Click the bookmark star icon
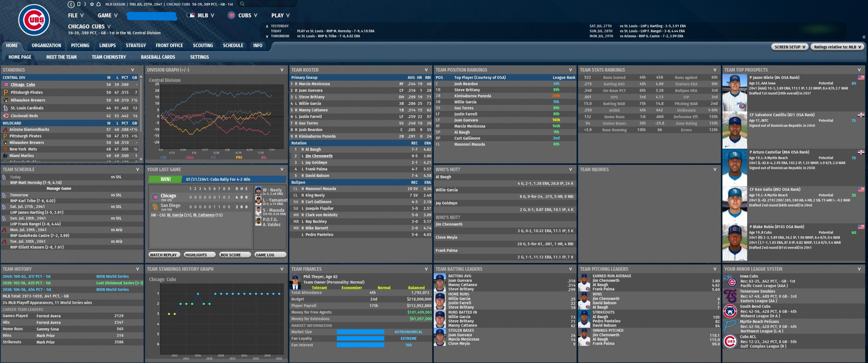The width and height of the screenshot is (868, 363). 92,4
